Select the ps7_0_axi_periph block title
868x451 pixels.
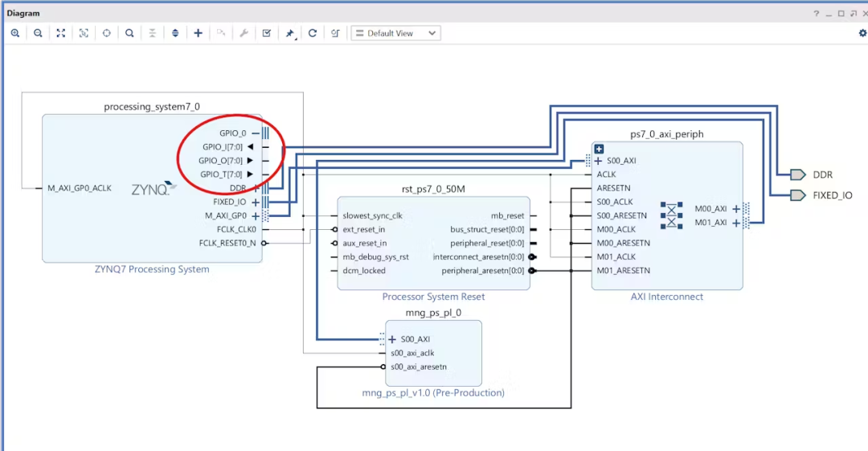pyautogui.click(x=666, y=134)
